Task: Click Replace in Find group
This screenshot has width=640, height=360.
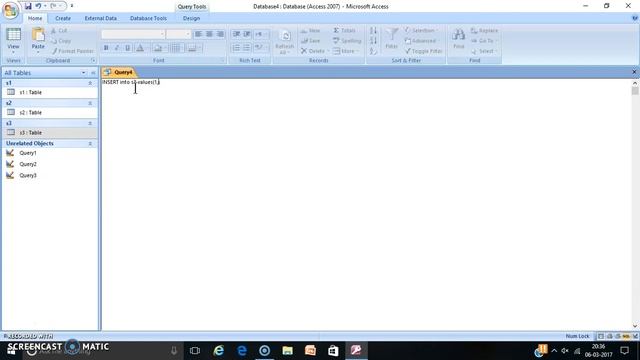Action: (x=484, y=31)
